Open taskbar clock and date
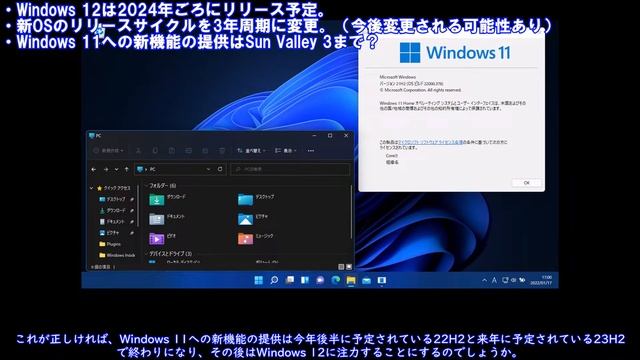The height and width of the screenshot is (360, 640). [x=541, y=280]
